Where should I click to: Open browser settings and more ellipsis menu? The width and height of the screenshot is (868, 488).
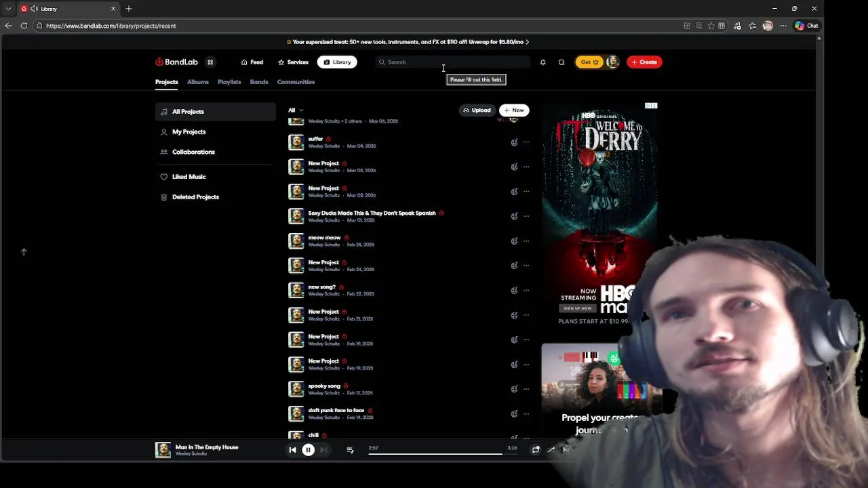point(783,26)
